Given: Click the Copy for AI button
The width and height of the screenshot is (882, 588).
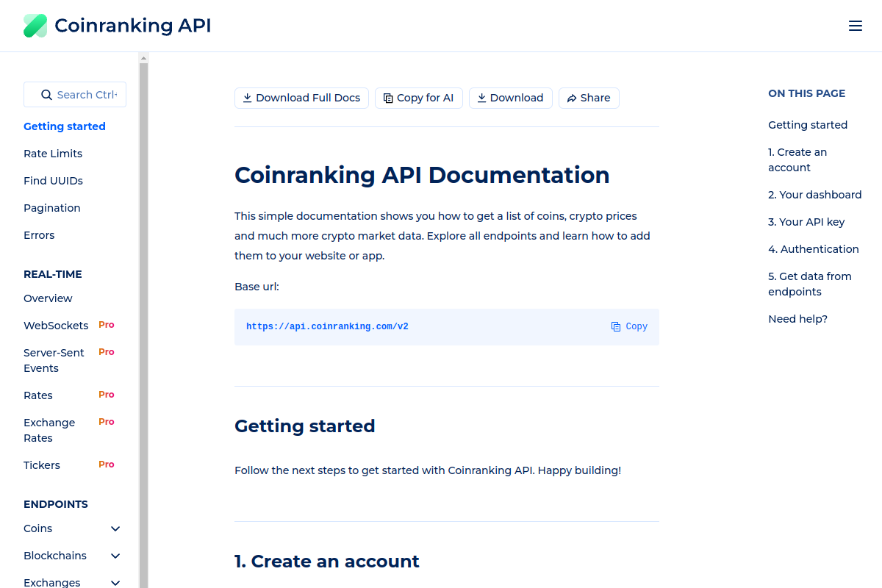Looking at the screenshot, I should click(419, 98).
